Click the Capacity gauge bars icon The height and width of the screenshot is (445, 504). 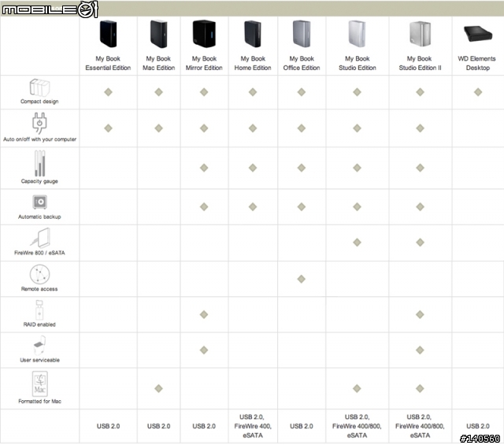pos(40,163)
